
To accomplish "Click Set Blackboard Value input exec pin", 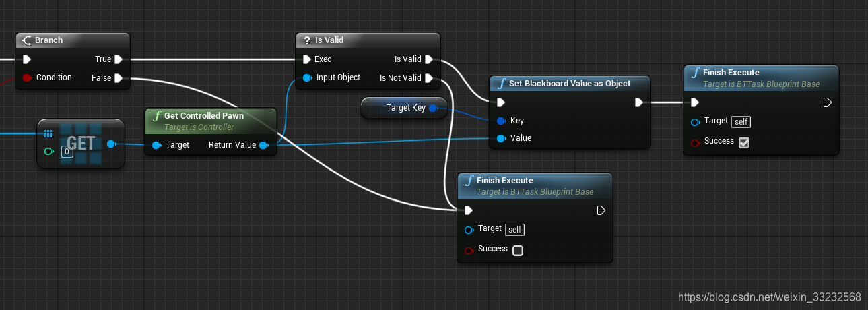I will [x=500, y=102].
